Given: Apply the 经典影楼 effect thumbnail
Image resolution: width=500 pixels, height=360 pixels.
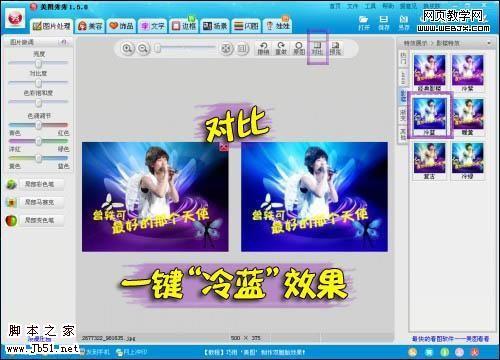Looking at the screenshot, I should pyautogui.click(x=429, y=72).
